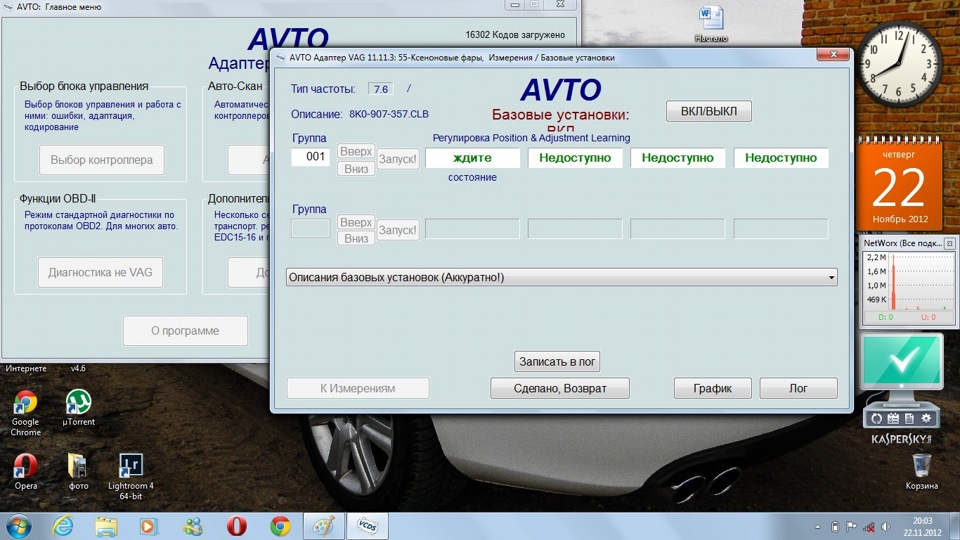Open the фото folder on desktop
This screenshot has width=960, height=540.
pos(78,472)
